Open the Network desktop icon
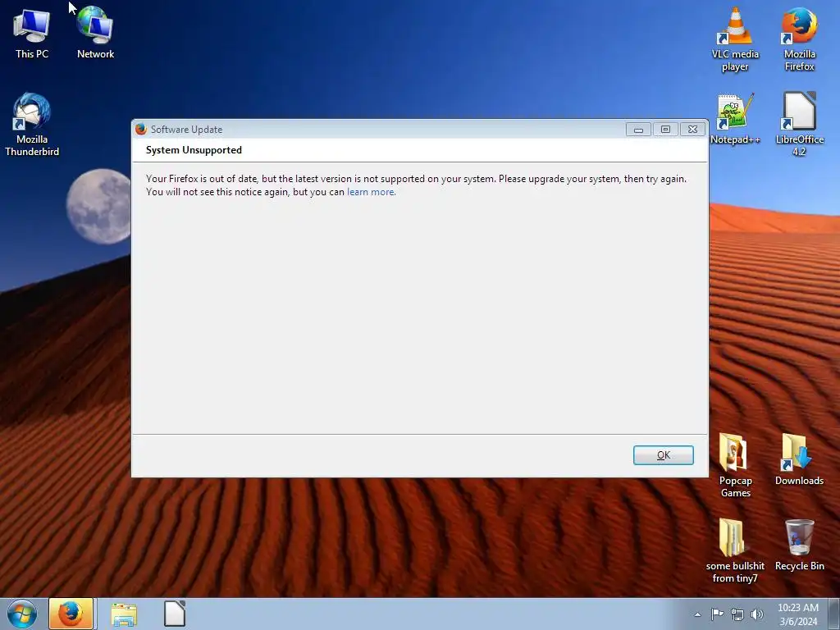 [x=95, y=33]
